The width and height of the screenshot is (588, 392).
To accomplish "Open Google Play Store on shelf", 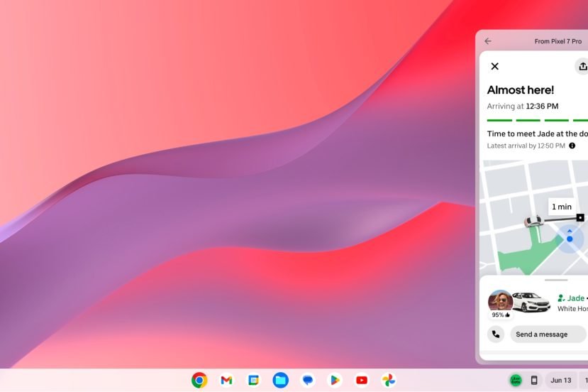I will (335, 381).
